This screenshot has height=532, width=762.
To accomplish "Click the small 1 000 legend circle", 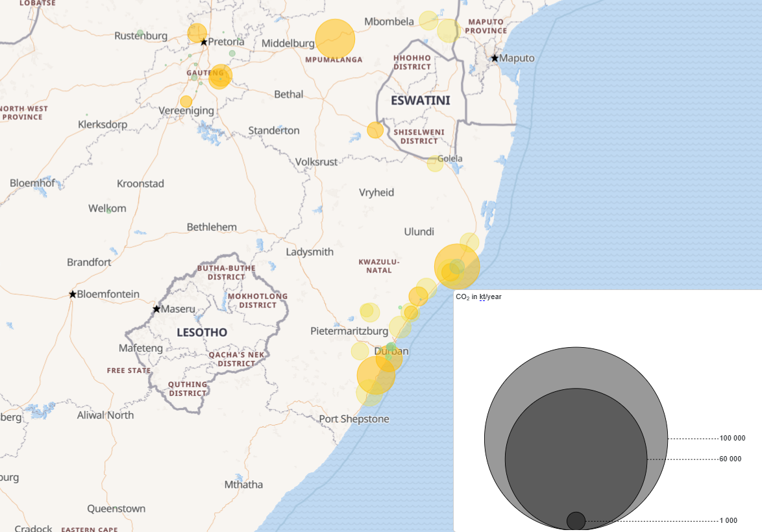I will [x=576, y=521].
